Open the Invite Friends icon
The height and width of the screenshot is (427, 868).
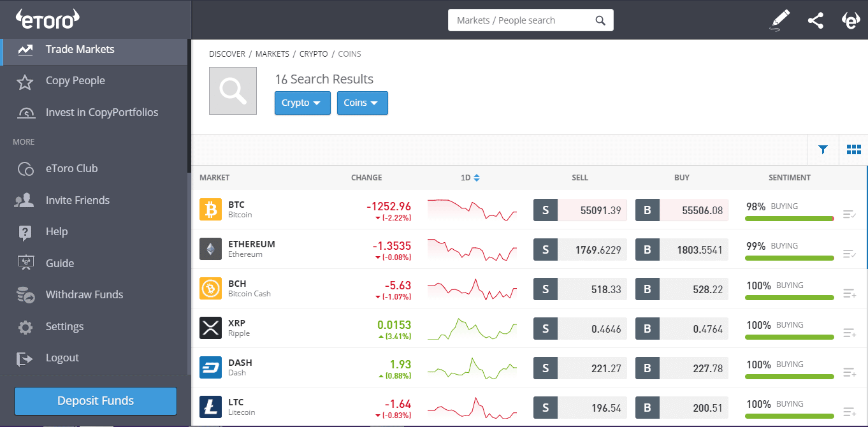pyautogui.click(x=25, y=199)
